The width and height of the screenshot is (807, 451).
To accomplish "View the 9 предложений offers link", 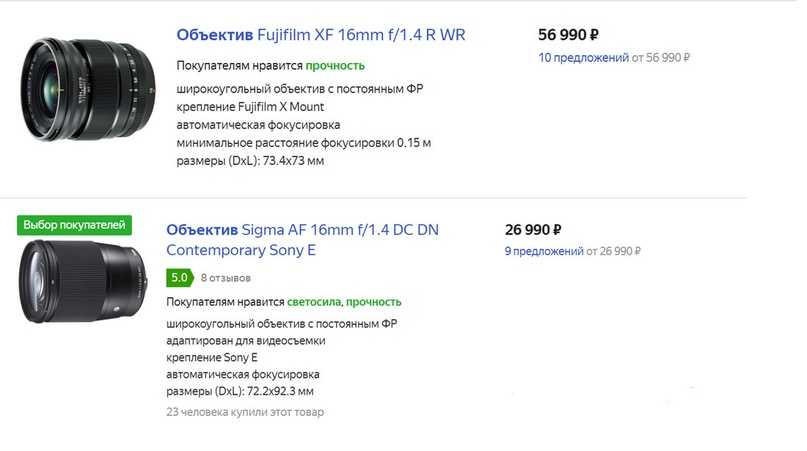I will (544, 252).
